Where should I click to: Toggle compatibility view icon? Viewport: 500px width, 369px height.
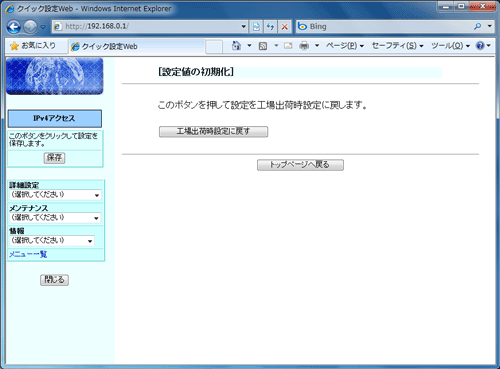[256, 26]
